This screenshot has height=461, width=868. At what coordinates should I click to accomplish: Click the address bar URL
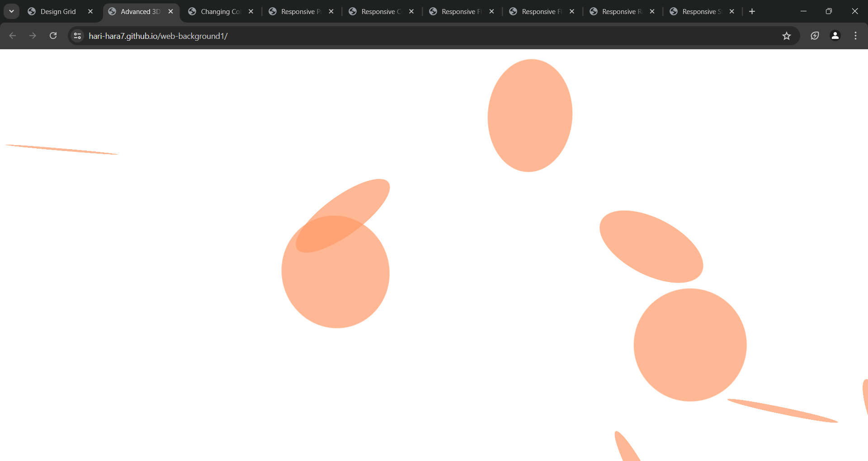click(158, 36)
